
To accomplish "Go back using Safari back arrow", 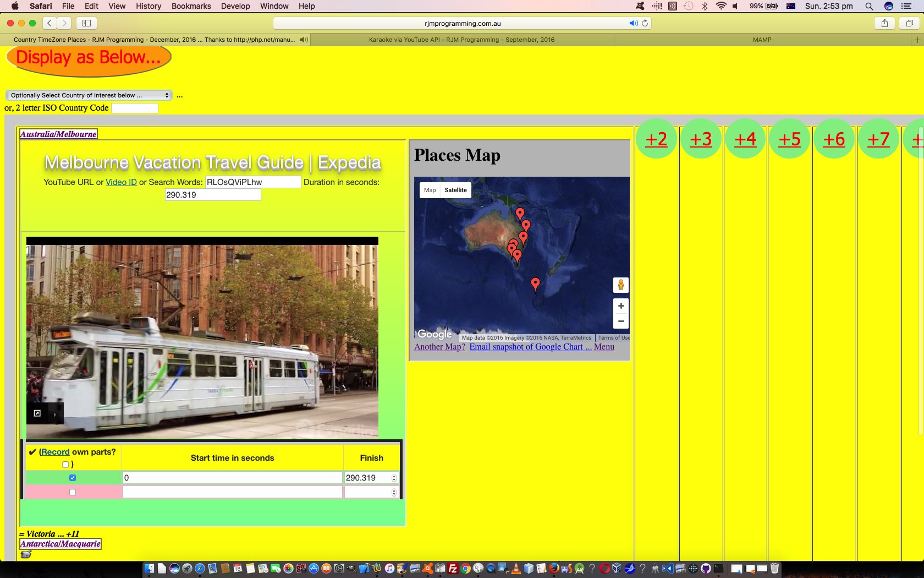I will coord(50,23).
